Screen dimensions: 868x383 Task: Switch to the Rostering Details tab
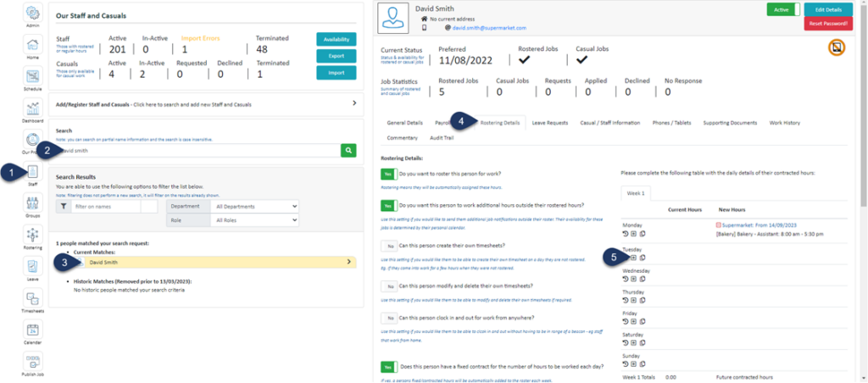click(500, 123)
